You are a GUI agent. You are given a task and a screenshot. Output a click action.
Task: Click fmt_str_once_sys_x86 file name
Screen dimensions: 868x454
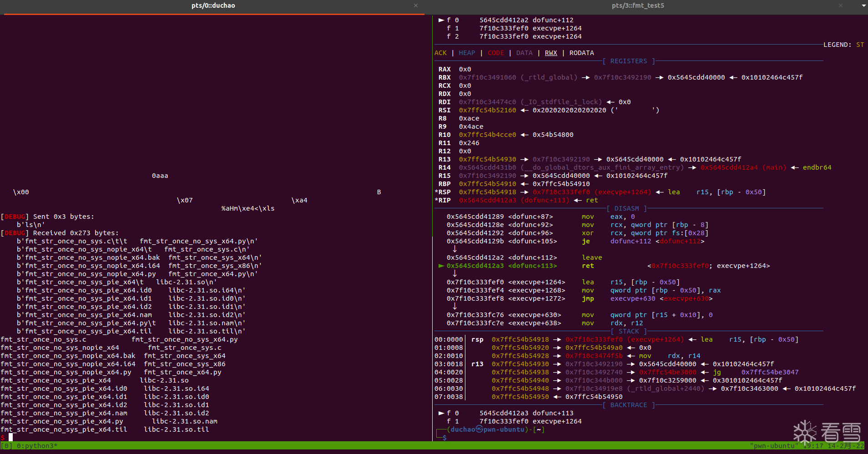[185, 364]
